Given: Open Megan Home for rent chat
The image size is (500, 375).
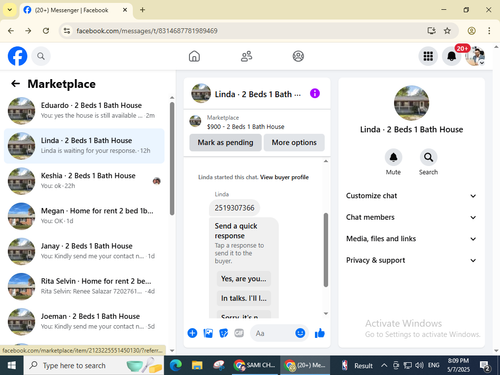Looking at the screenshot, I should [84, 216].
